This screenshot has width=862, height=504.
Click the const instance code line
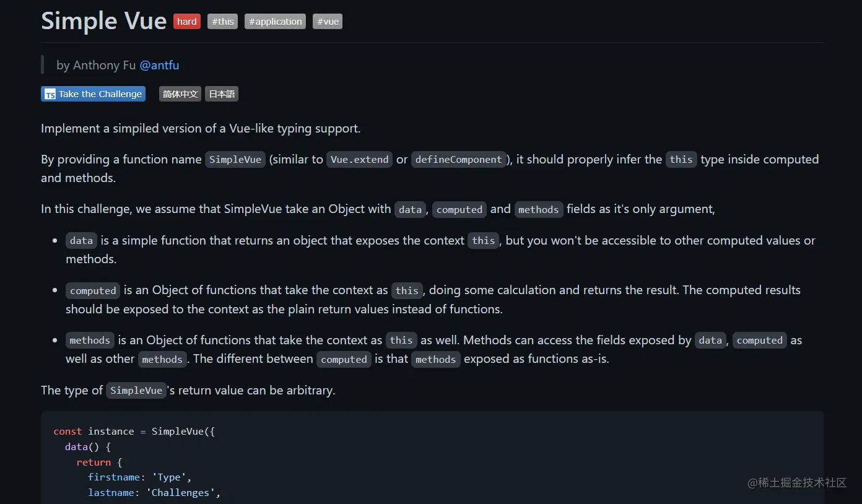(134, 432)
